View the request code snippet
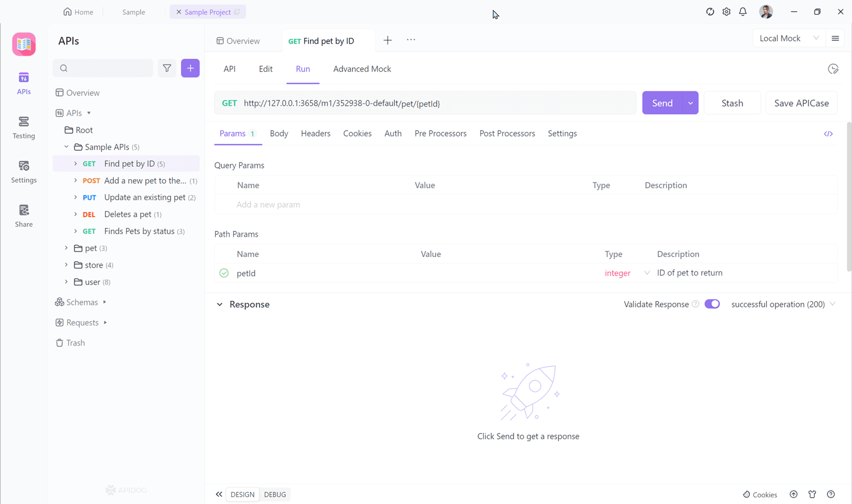This screenshot has height=504, width=852. (828, 133)
